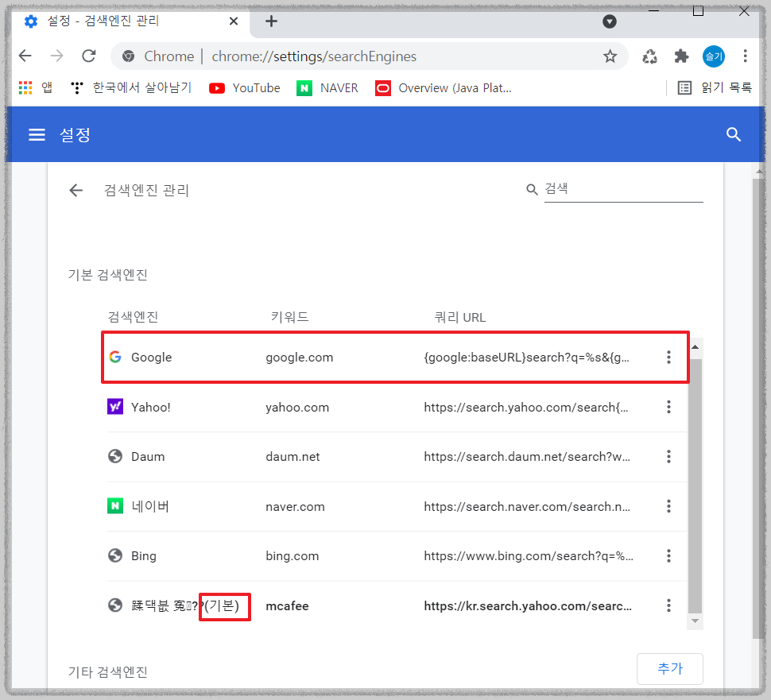Screen dimensions: 771x700
Task: Click the tab search dropdown circle icon
Action: [x=609, y=21]
